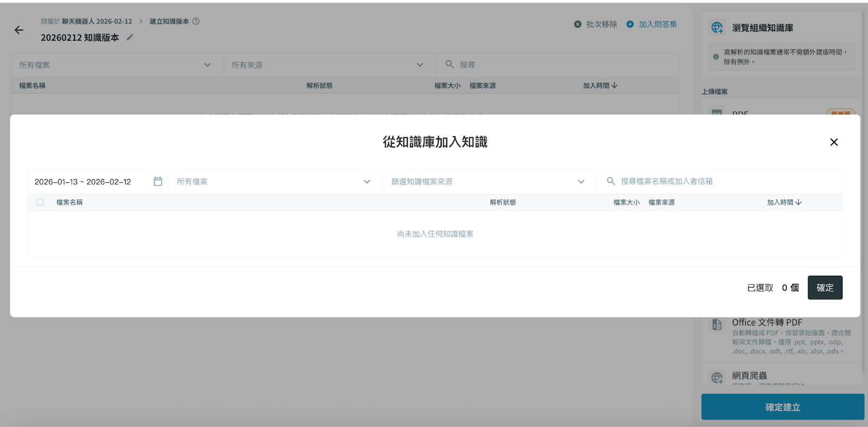Click the back arrow icon
The image size is (868, 427).
(19, 30)
